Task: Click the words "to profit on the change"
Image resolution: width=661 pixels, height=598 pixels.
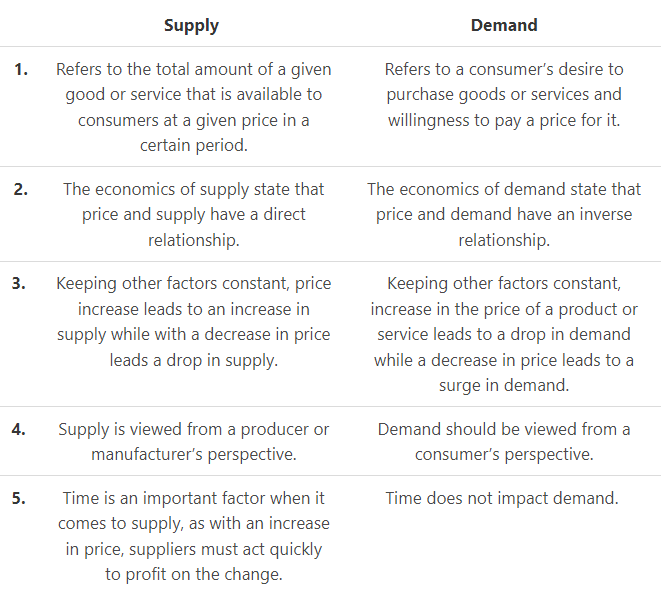Action: (193, 574)
